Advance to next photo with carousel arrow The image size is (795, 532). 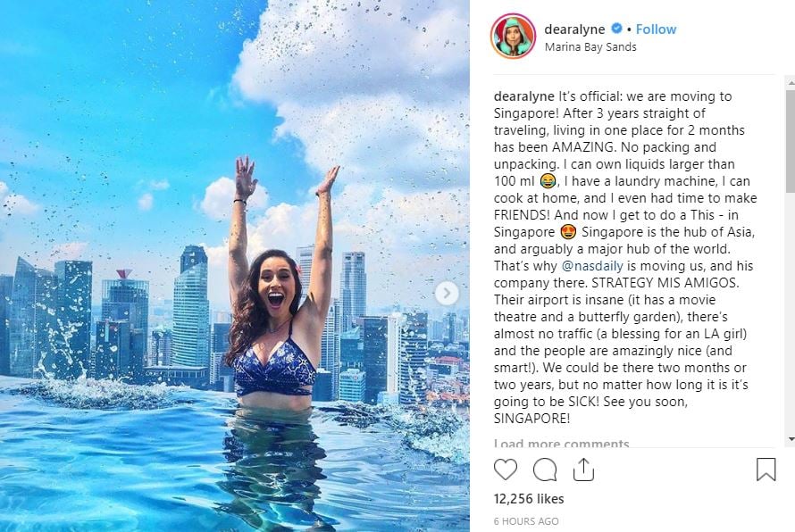pyautogui.click(x=447, y=294)
